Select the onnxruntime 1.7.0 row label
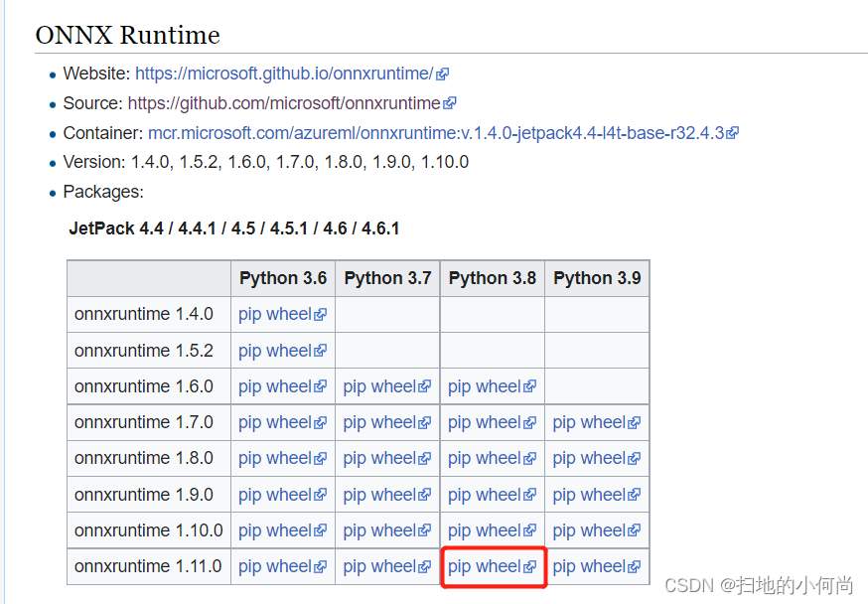 point(144,422)
